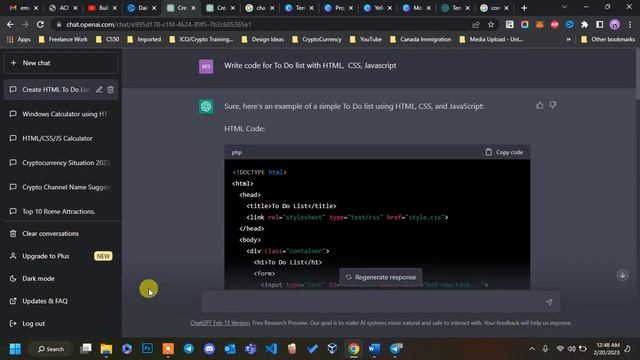640x360 pixels.
Task: Open Canada Immigration bookmark folder
Action: point(420,39)
